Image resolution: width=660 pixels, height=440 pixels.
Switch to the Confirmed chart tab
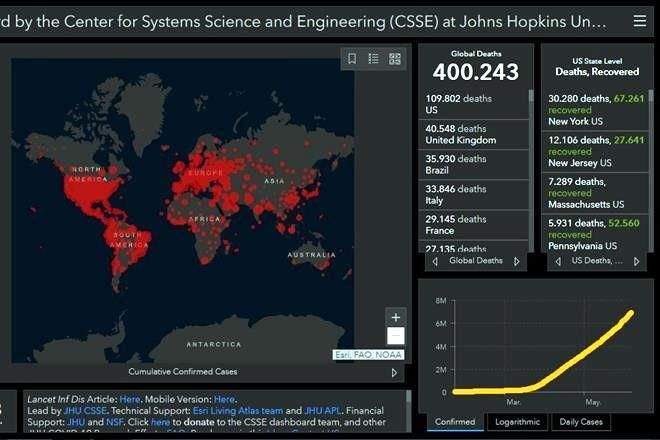coord(455,423)
